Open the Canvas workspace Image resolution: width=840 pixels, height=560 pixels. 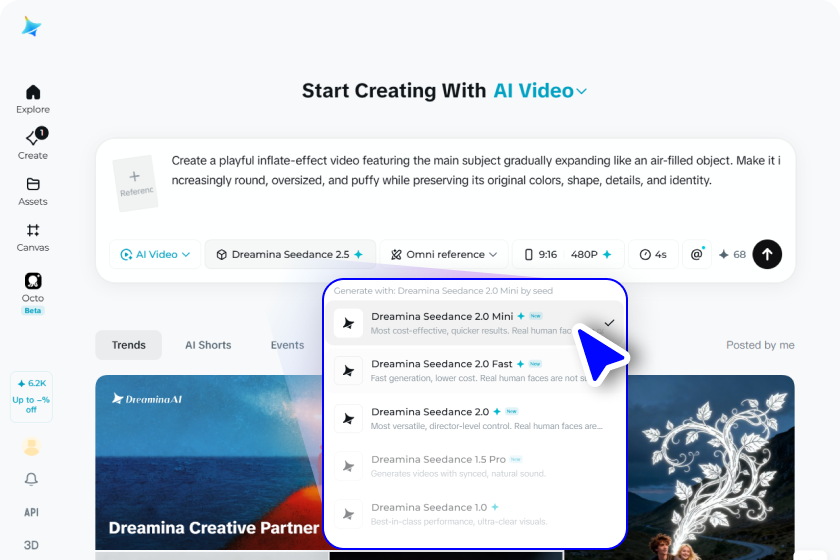click(33, 237)
